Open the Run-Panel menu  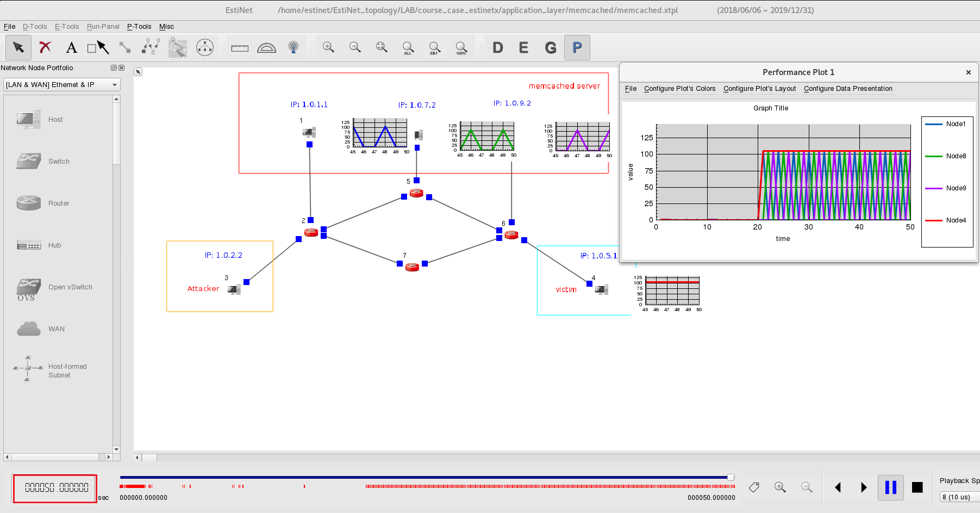103,26
